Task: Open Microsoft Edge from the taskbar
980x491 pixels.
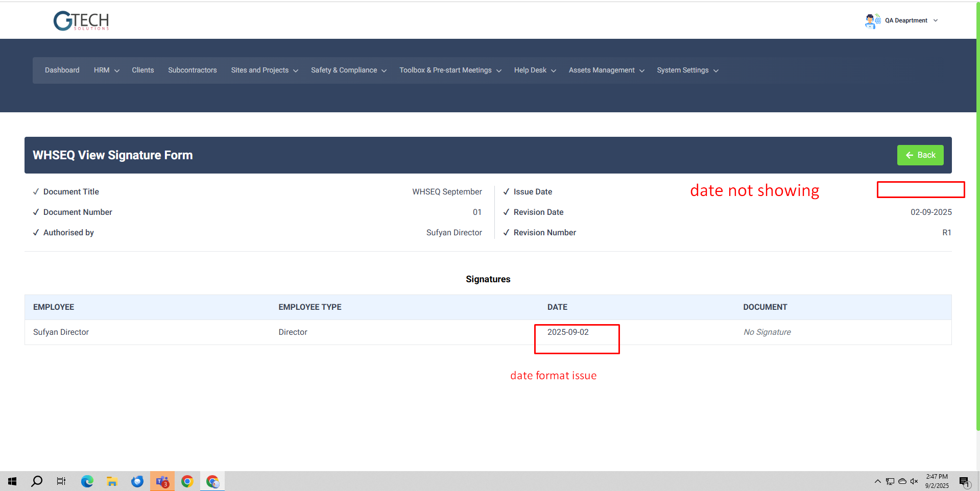Action: (87, 481)
